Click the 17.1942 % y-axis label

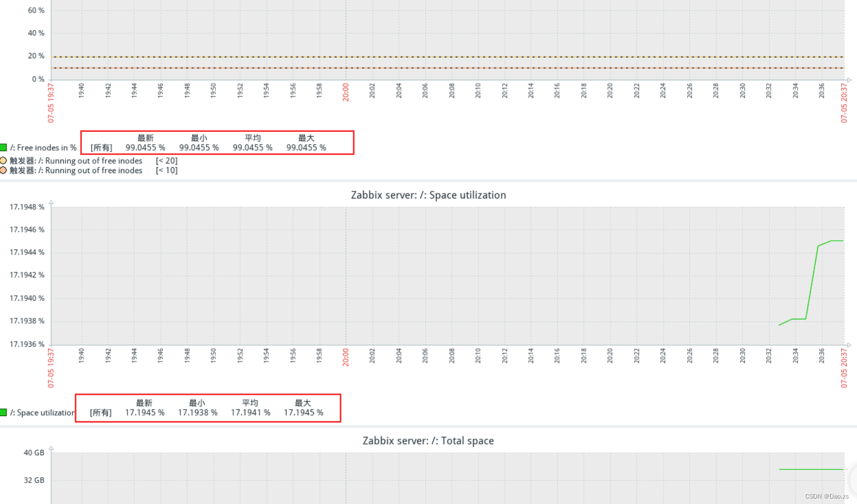click(x=27, y=275)
